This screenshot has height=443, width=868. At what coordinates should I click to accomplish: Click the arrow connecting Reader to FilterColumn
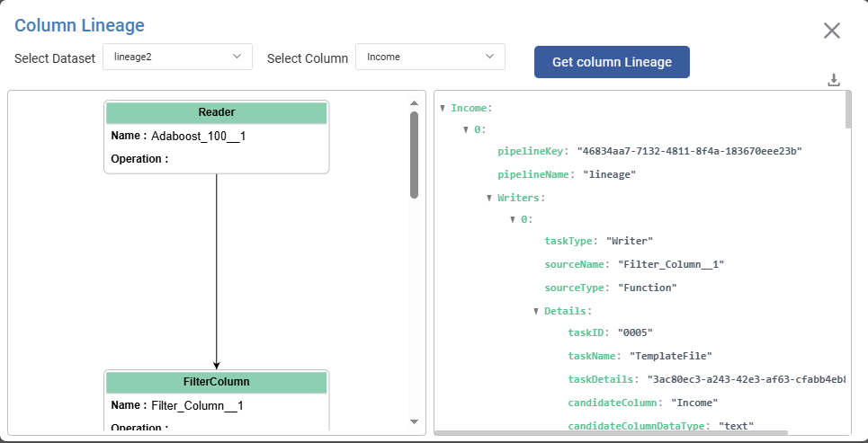point(217,270)
